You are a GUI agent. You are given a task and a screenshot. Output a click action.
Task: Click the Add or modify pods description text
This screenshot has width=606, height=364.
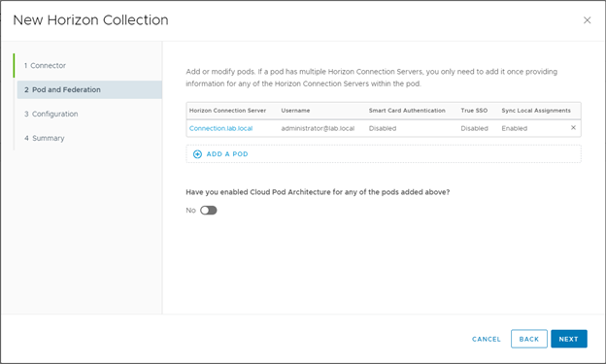(x=371, y=78)
